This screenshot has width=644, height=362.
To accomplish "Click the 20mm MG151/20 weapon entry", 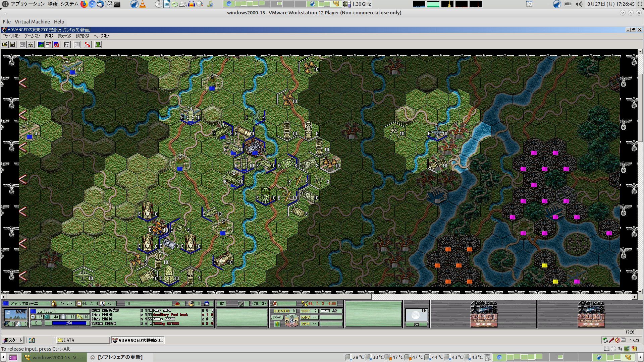I will [105, 310].
